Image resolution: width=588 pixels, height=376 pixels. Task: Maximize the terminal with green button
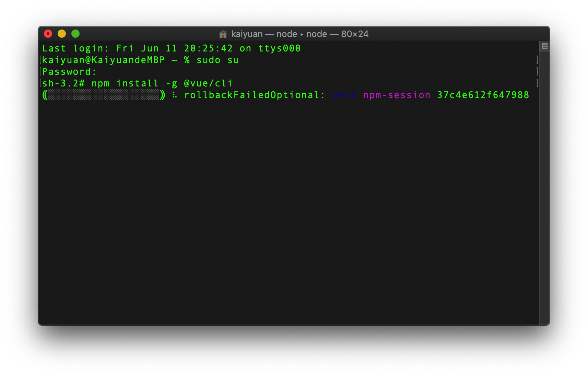75,34
